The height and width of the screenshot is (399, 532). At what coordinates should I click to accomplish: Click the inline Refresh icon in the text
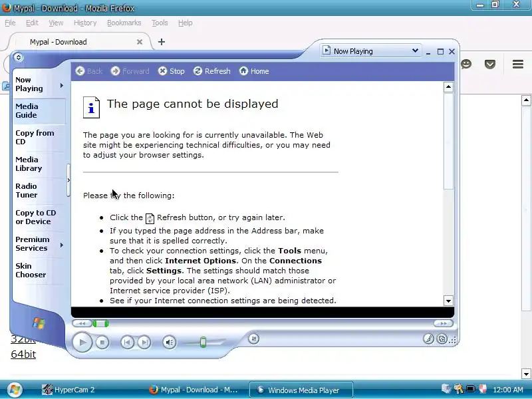(x=150, y=219)
